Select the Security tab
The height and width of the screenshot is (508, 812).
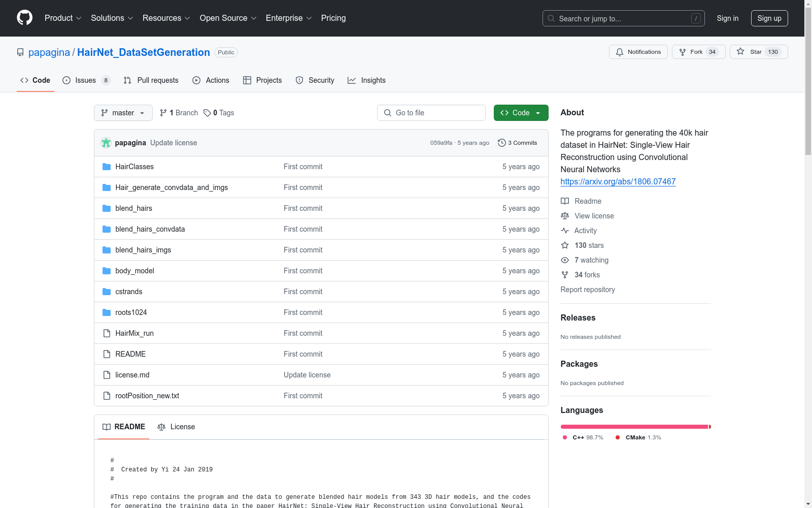(x=315, y=80)
